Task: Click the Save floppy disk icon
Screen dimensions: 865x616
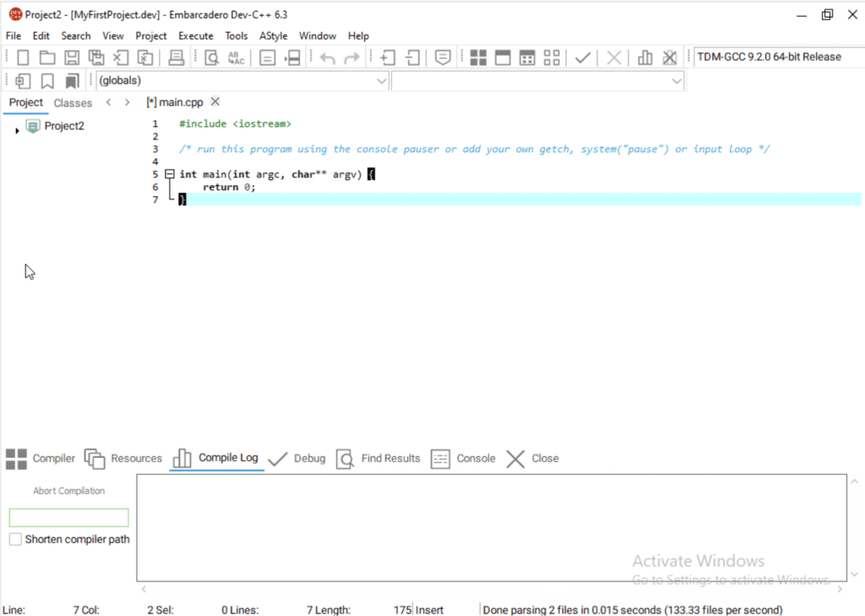Action: tap(72, 57)
